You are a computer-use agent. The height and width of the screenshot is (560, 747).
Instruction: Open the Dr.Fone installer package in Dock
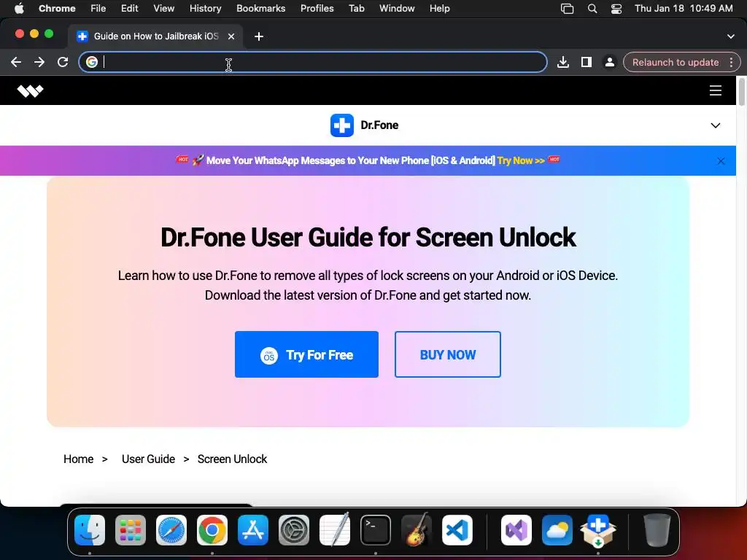coord(598,530)
